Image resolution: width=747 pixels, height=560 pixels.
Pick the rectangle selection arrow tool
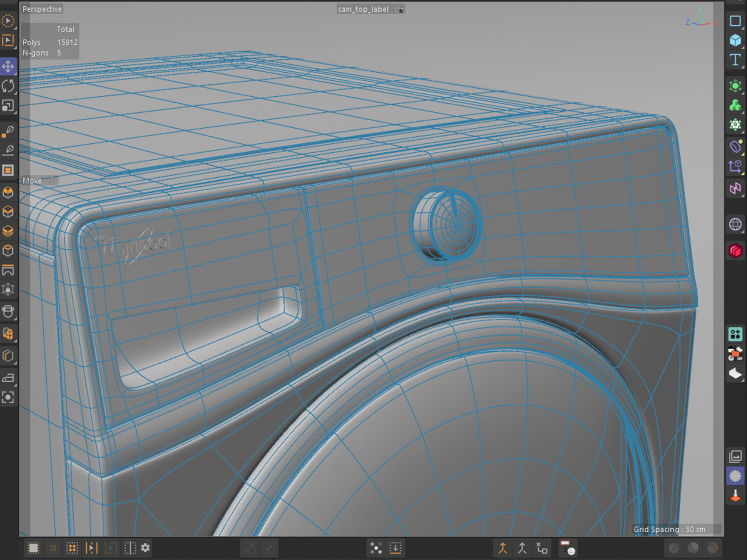pyautogui.click(x=8, y=41)
